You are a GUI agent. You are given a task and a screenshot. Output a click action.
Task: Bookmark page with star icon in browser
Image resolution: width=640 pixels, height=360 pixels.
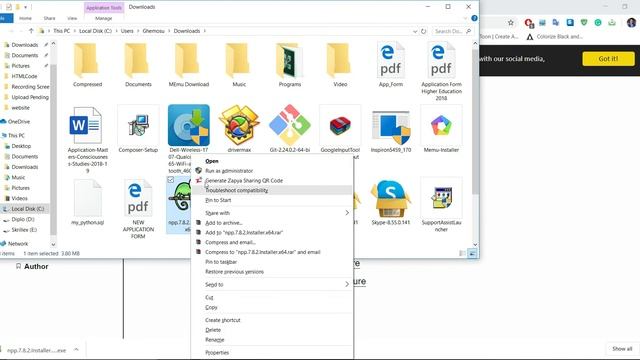pos(511,23)
